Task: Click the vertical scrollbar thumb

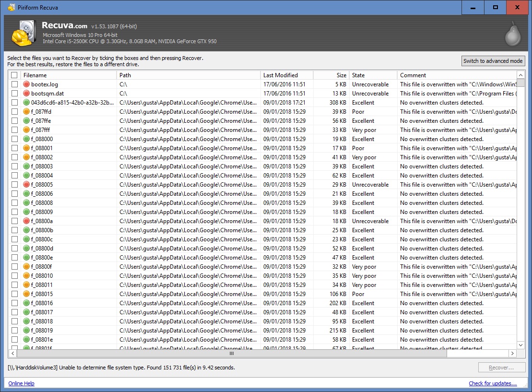Action: click(520, 83)
